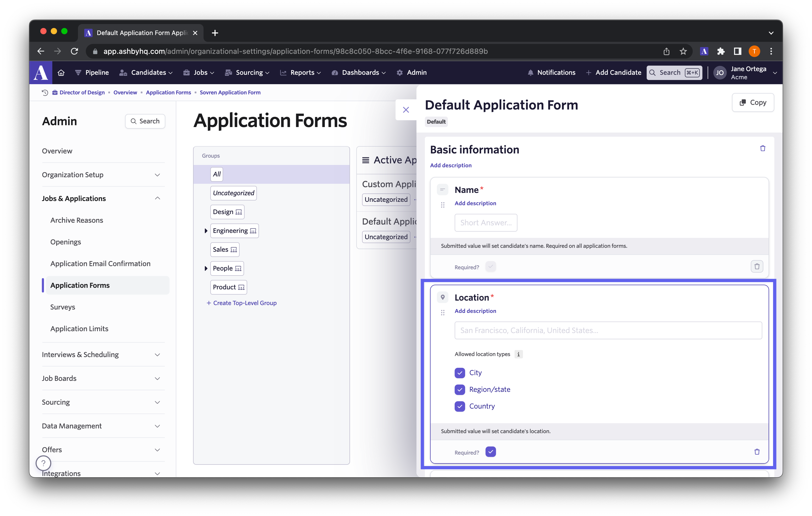The height and width of the screenshot is (516, 812).
Task: Delete the Basic information section via trash icon
Action: (x=763, y=148)
